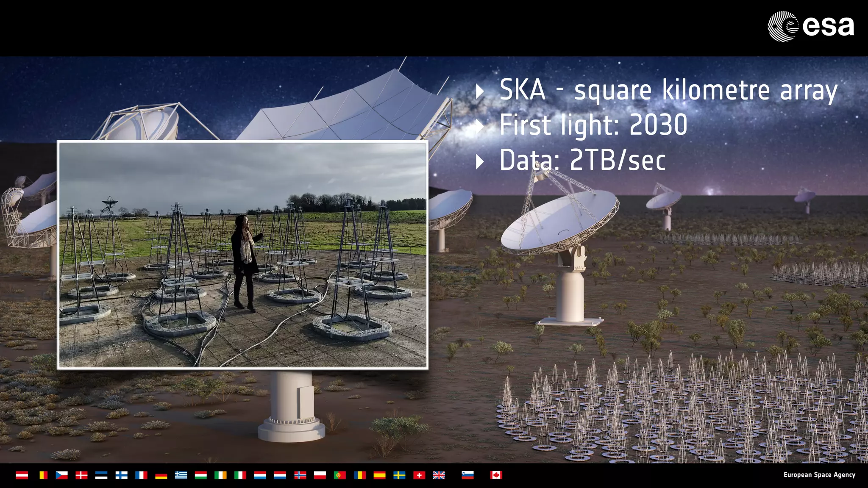The image size is (868, 488).
Task: Select the Luxembourg flag with light-blue stripe
Action: [x=260, y=475]
